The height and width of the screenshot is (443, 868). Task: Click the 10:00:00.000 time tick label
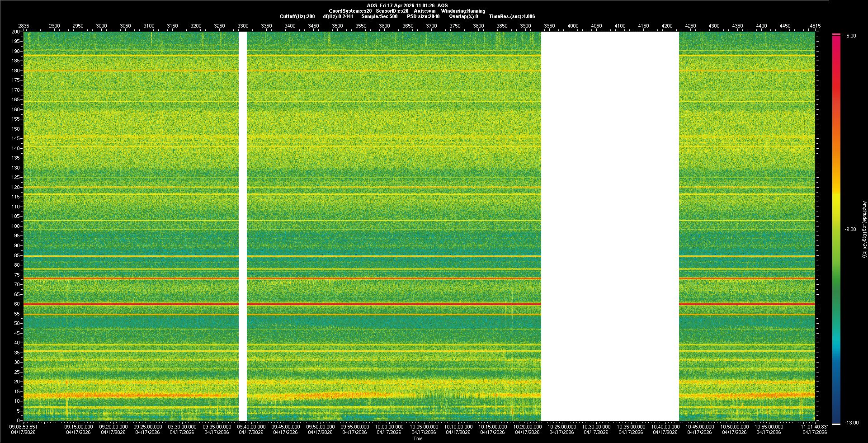[x=389, y=427]
